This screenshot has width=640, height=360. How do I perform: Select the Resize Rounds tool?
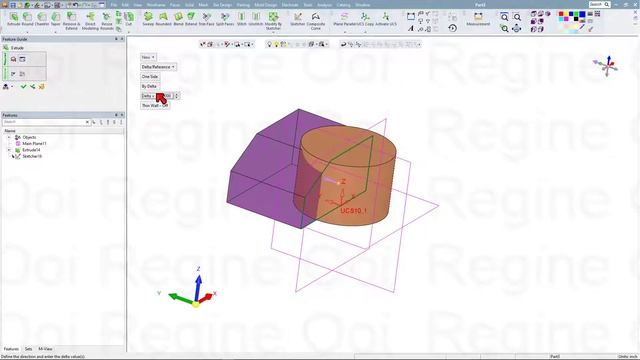(x=107, y=21)
